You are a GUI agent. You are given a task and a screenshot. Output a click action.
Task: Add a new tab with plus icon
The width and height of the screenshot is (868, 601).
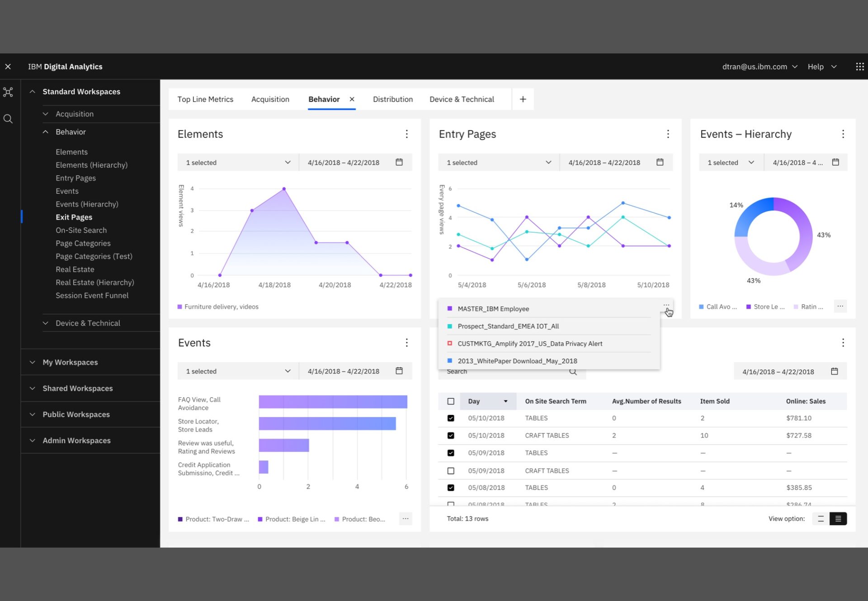523,99
